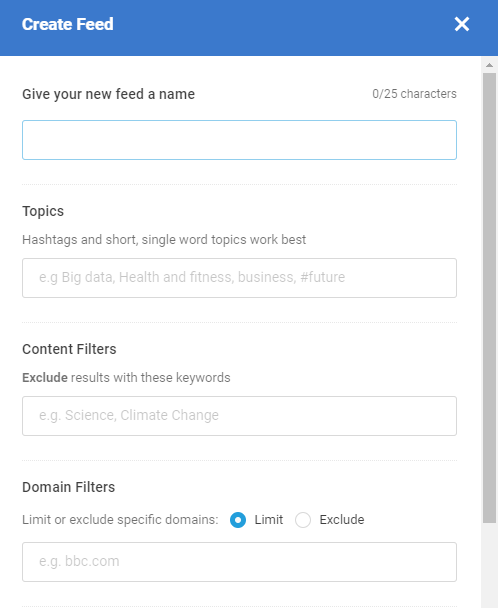Click the feed name input field
Screen dimensions: 498x608
pyautogui.click(x=239, y=140)
